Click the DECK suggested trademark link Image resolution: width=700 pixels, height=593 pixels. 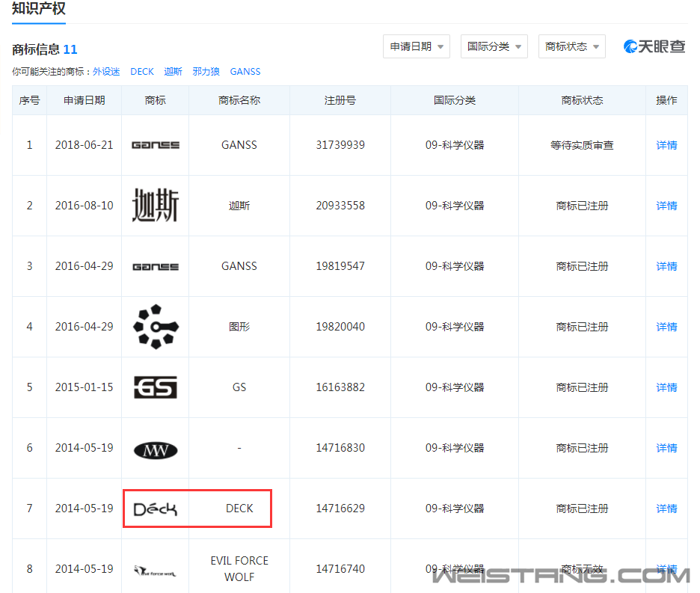click(x=141, y=71)
